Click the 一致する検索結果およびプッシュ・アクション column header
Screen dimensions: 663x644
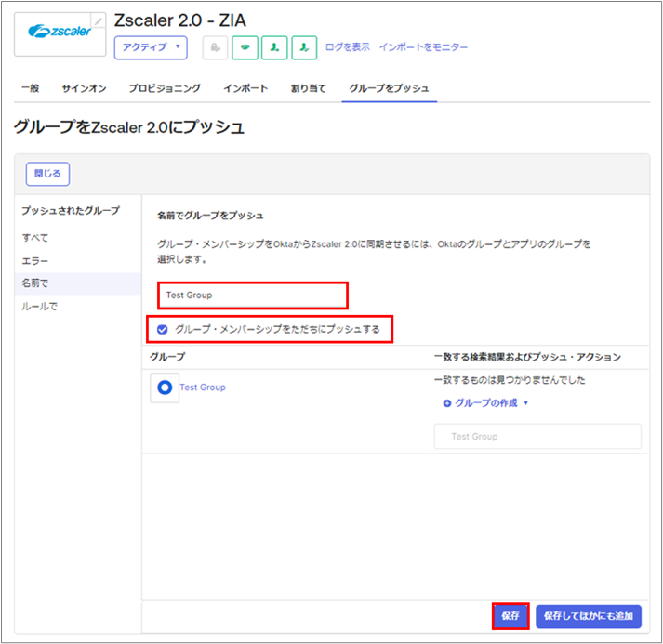[527, 357]
